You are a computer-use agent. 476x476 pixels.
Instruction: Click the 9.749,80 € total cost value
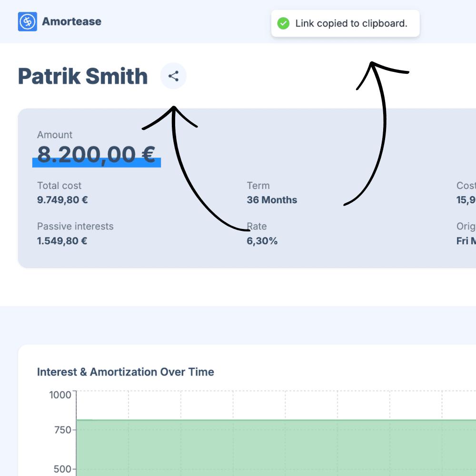(62, 200)
